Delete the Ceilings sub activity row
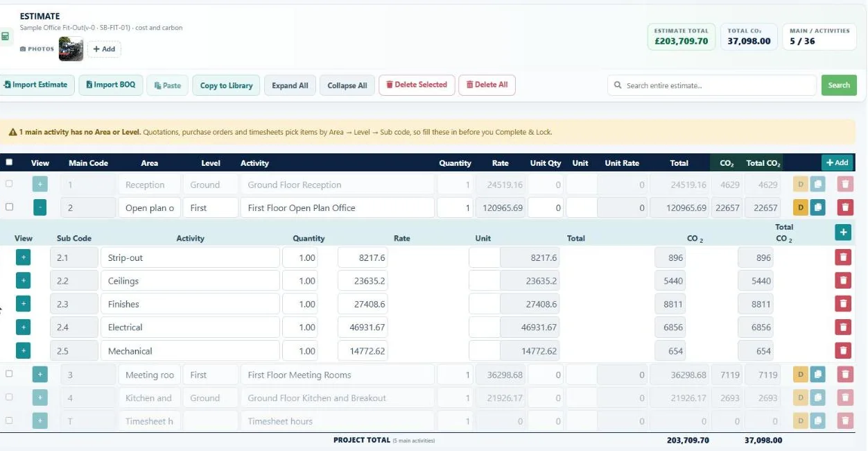868x451 pixels. tap(843, 280)
